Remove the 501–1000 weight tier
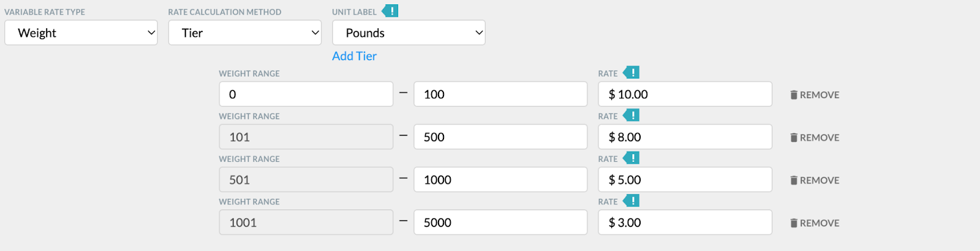This screenshot has width=980, height=251. (815, 180)
